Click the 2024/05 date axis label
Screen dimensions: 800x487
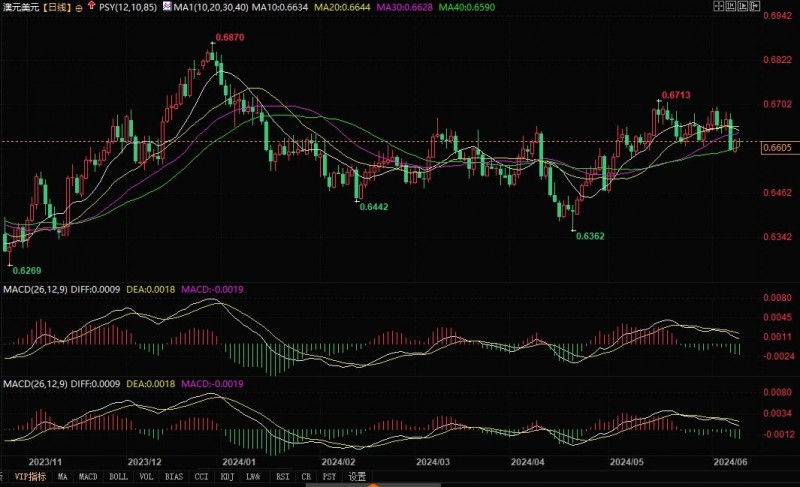click(x=627, y=462)
